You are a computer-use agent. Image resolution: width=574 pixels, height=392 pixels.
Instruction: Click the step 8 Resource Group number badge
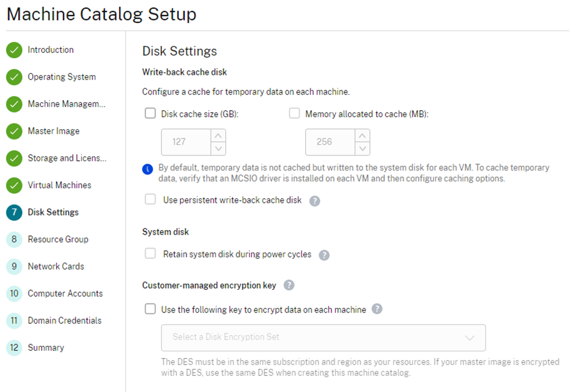pyautogui.click(x=14, y=240)
